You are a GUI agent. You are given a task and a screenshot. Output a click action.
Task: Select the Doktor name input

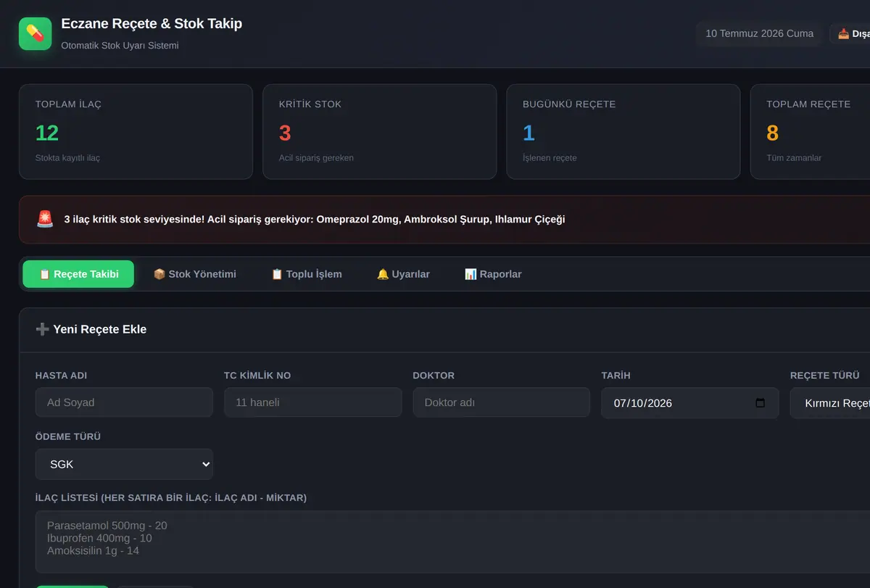tap(502, 402)
